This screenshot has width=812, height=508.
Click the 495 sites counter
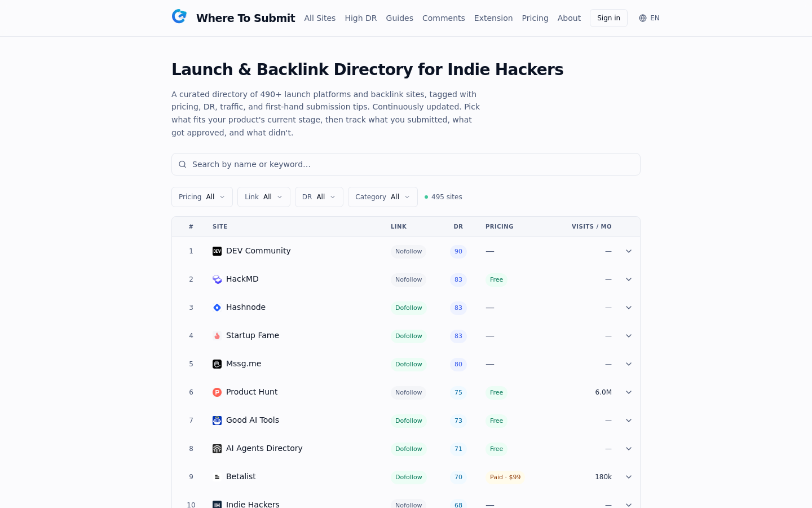[443, 197]
